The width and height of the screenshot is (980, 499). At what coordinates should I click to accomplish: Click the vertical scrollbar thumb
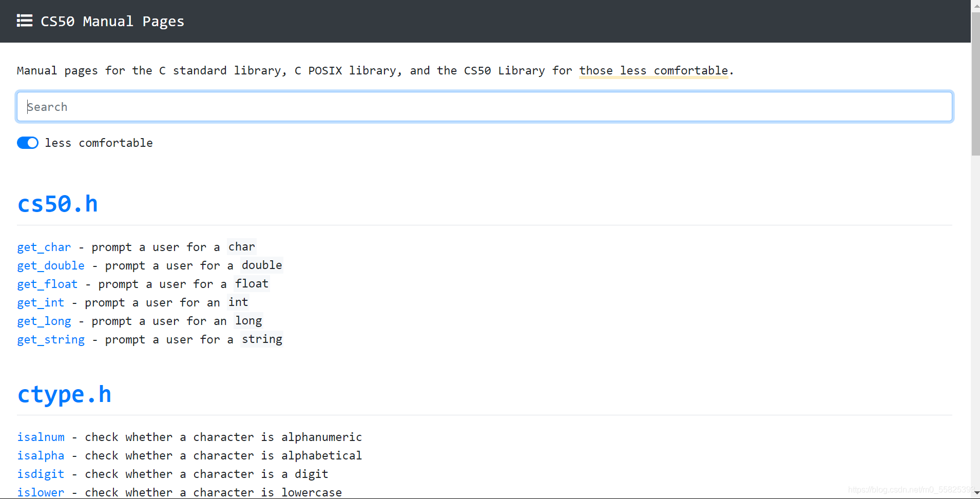975,83
